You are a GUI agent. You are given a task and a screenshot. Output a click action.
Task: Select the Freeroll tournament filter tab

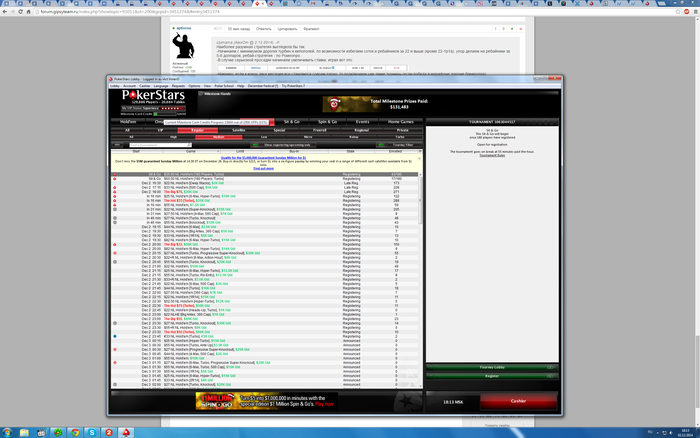click(320, 130)
